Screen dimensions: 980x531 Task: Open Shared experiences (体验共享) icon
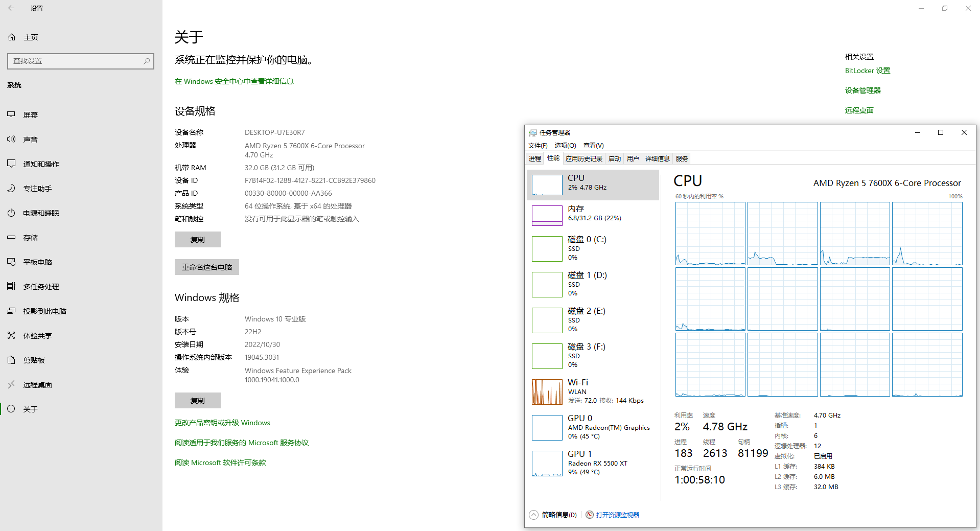(11, 335)
